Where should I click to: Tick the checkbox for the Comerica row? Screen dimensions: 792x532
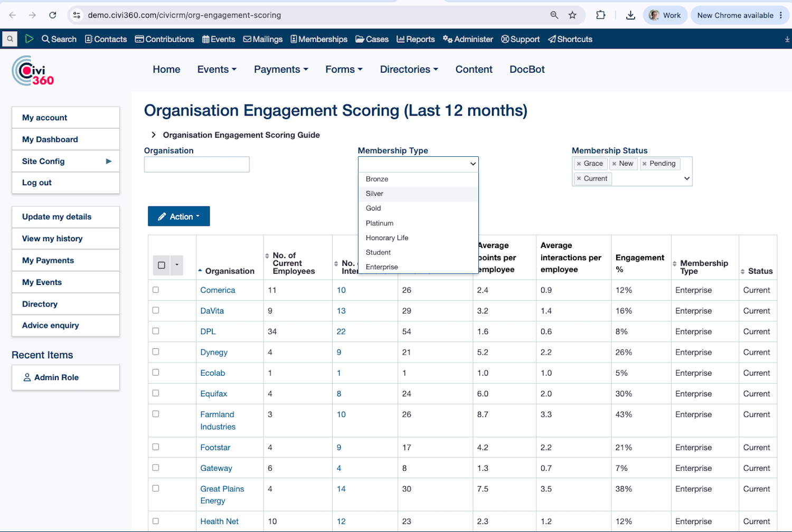point(156,290)
